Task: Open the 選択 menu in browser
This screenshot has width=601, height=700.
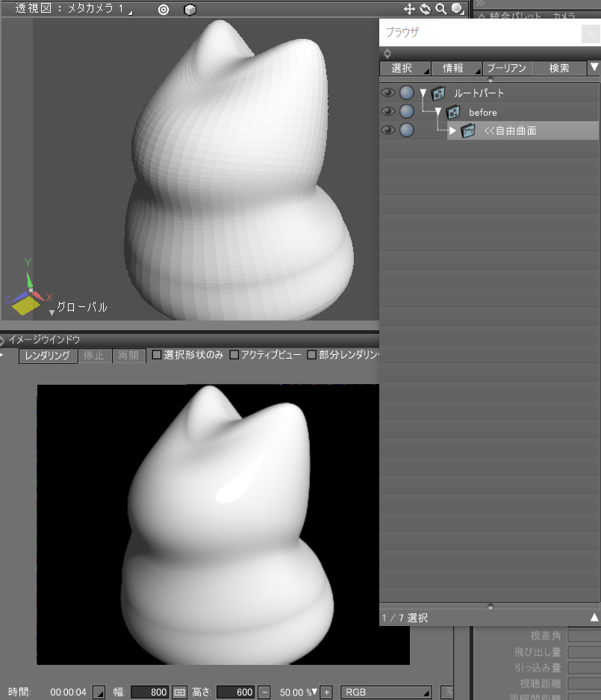Action: 404,68
